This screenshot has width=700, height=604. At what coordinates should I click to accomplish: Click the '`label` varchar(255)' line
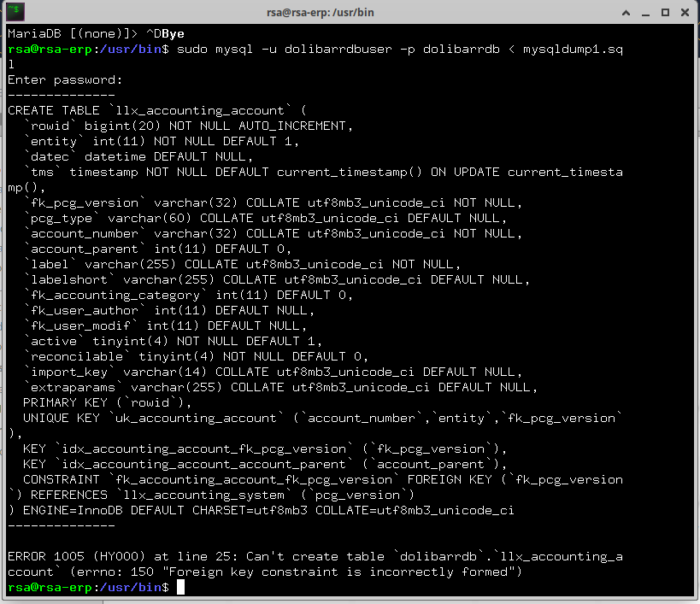[242, 265]
